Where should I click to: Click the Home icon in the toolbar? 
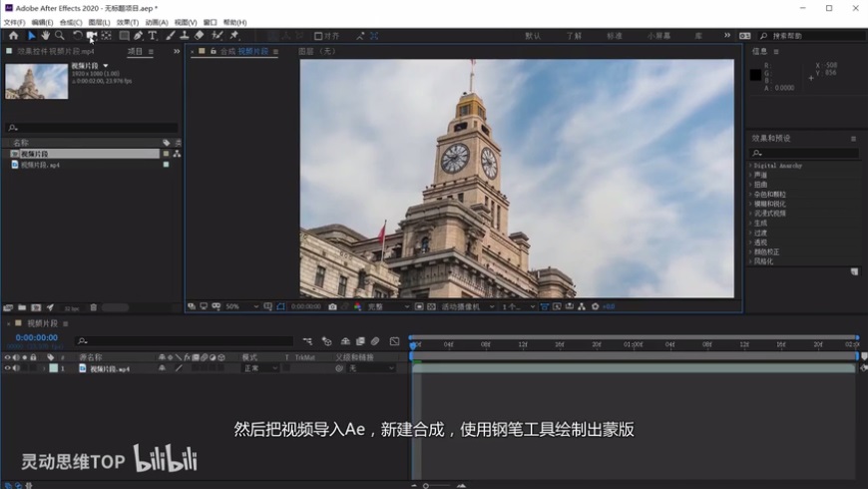tap(13, 36)
